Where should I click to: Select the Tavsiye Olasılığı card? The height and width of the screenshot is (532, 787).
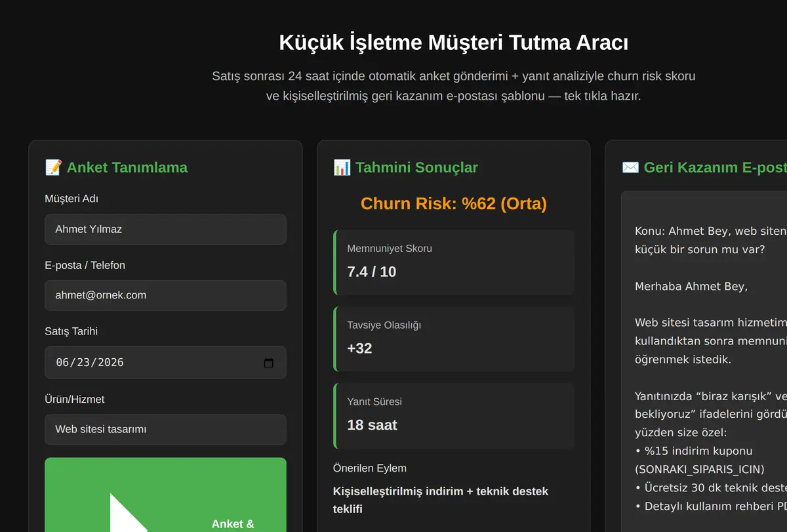[x=454, y=339]
